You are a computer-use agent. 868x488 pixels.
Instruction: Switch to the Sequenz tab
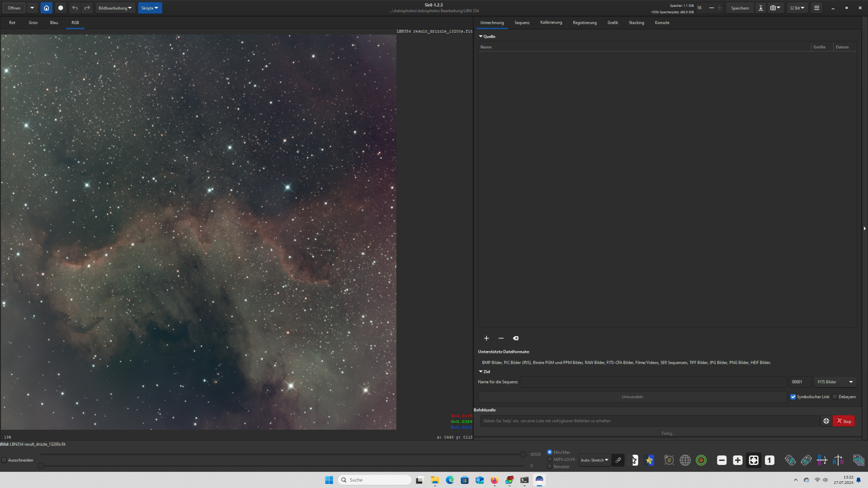(522, 23)
